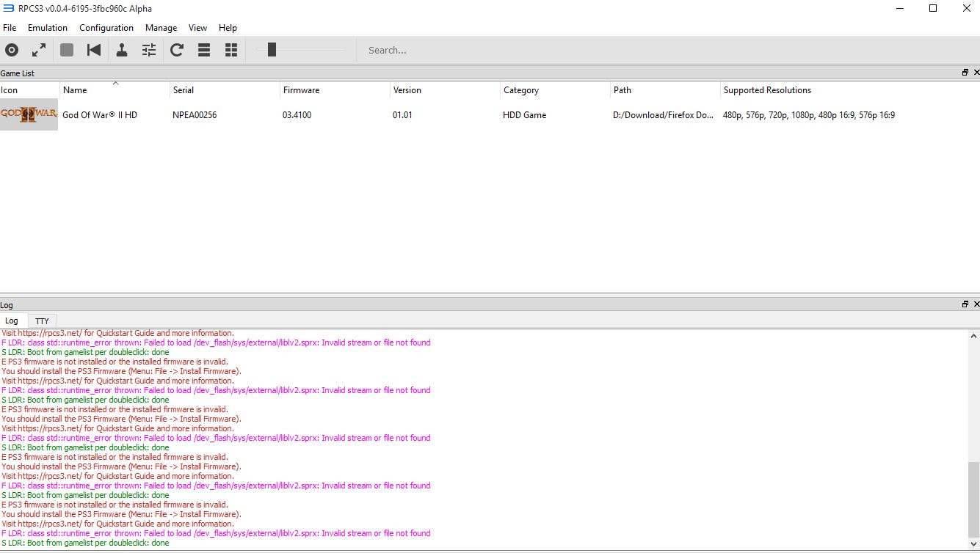This screenshot has width=980, height=553.
Task: Open configuration with the sliders icon
Action: tap(149, 50)
